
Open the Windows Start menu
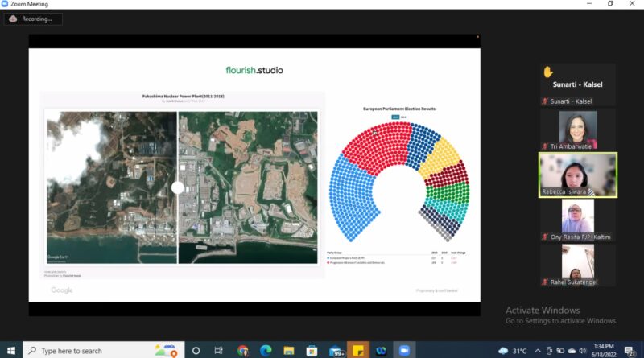[x=10, y=351]
